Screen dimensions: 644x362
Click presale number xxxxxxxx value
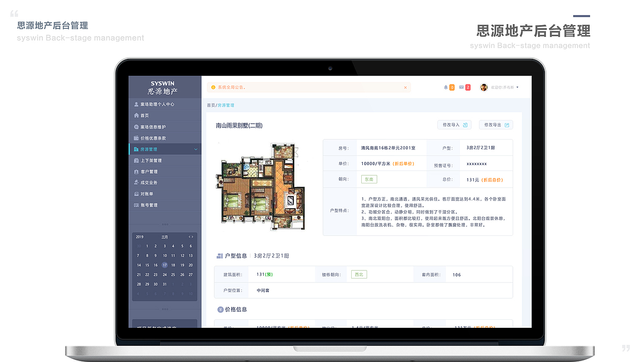[x=476, y=164]
